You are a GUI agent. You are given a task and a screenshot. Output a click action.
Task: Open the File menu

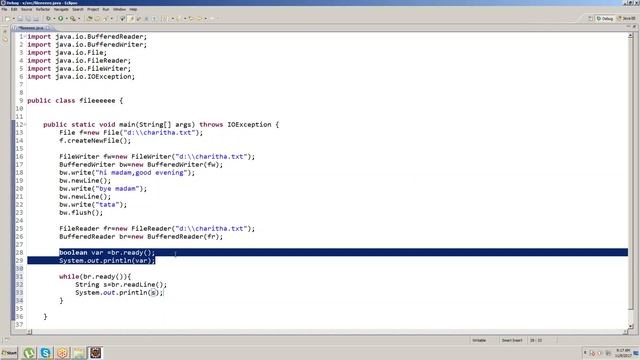point(4,9)
